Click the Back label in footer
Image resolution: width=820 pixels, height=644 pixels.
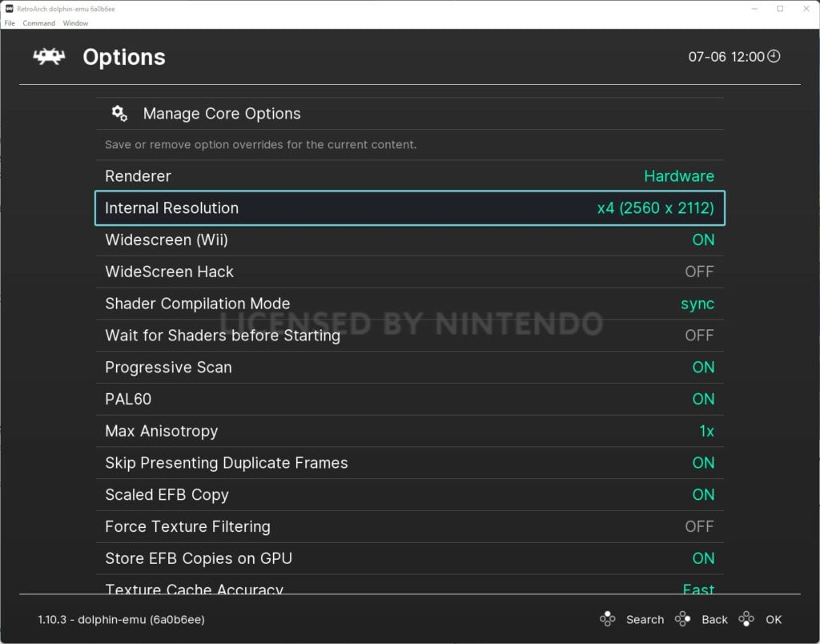tap(714, 619)
